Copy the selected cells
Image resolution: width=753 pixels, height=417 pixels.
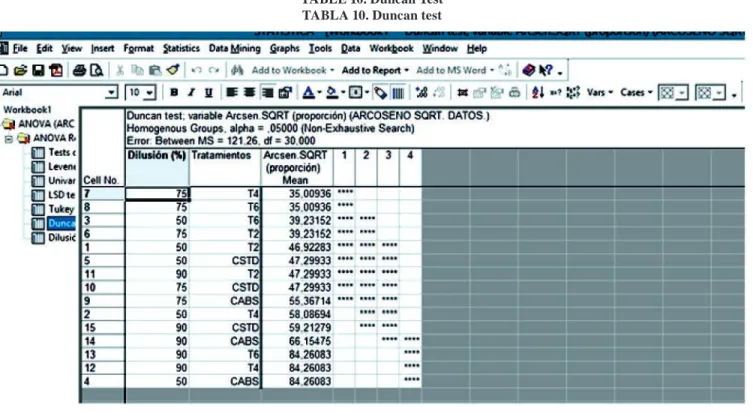(x=137, y=71)
